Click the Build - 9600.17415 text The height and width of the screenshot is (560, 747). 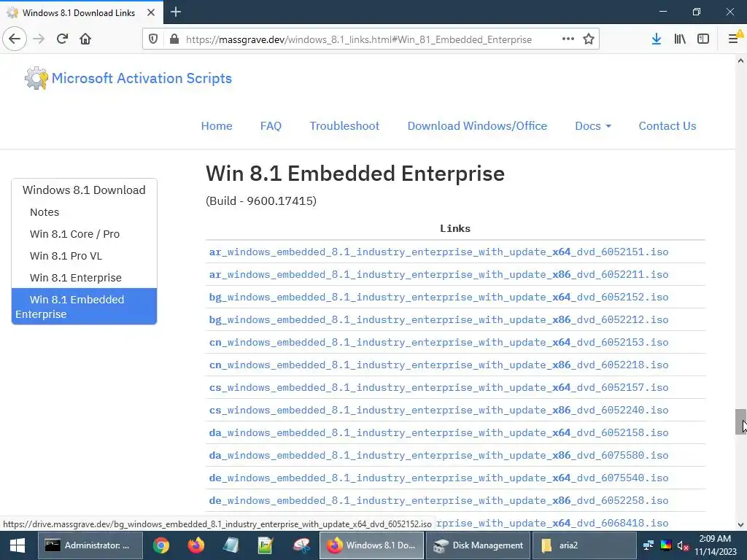[x=261, y=201]
